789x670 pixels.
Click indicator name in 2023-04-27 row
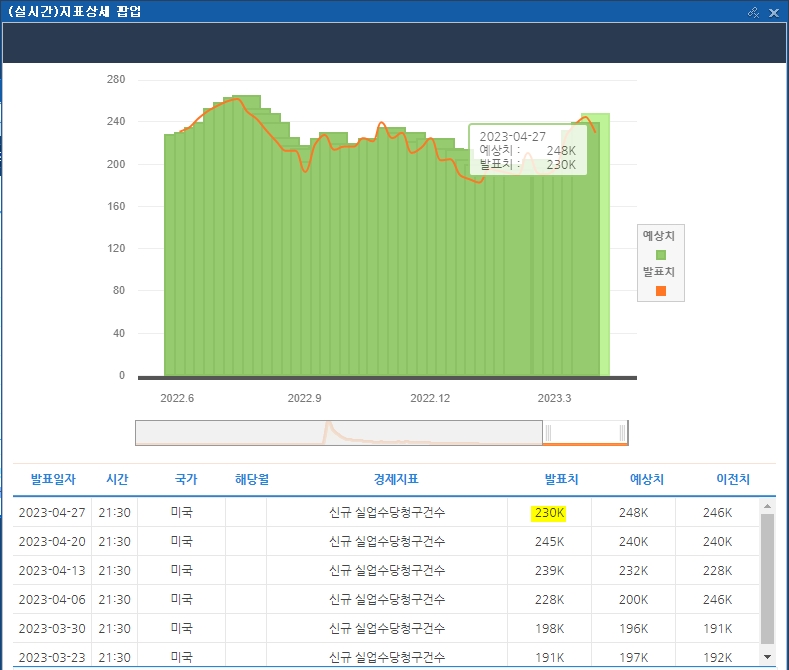[x=387, y=513]
